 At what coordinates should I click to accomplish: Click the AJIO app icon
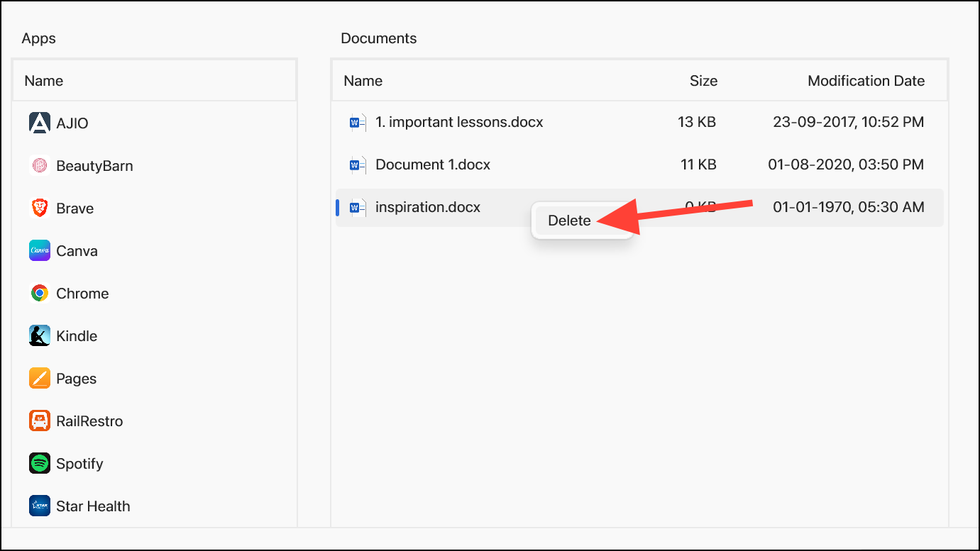tap(40, 123)
